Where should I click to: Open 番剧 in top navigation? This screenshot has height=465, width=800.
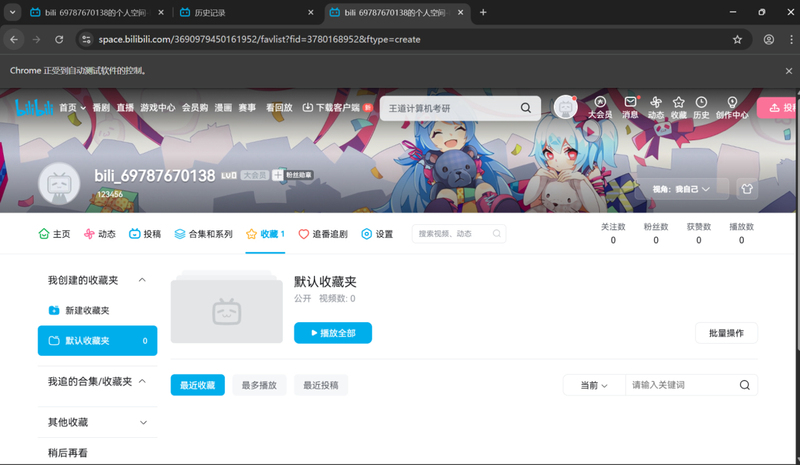click(101, 108)
